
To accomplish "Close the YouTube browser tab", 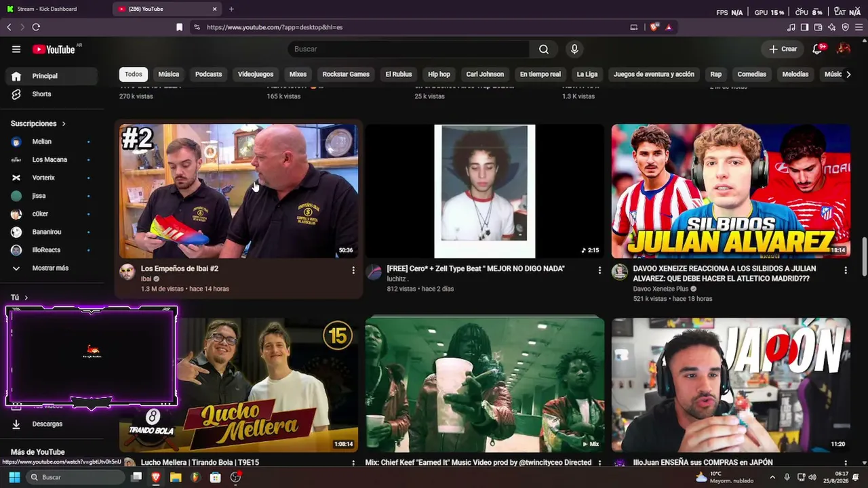I will [x=215, y=9].
